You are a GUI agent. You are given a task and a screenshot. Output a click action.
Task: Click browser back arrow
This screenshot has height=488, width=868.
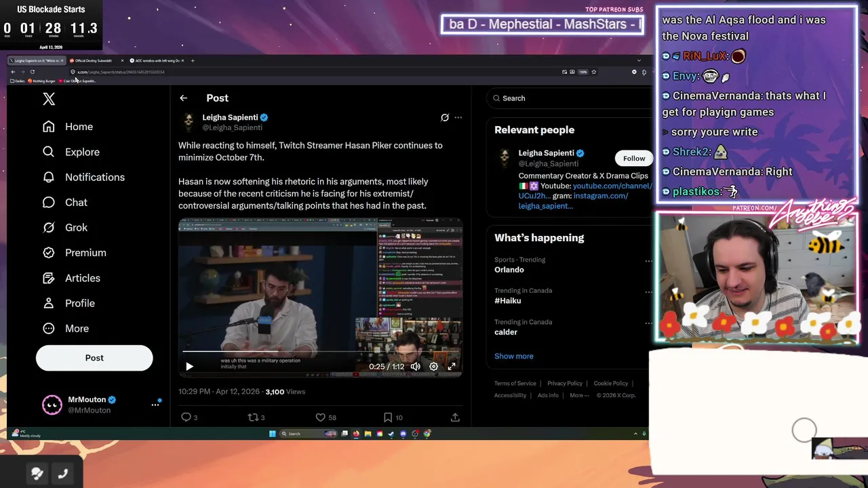point(13,72)
